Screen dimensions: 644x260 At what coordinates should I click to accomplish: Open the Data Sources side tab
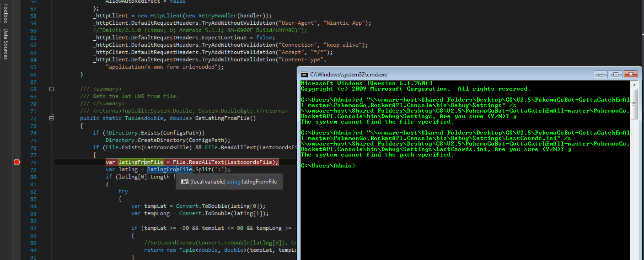point(5,44)
